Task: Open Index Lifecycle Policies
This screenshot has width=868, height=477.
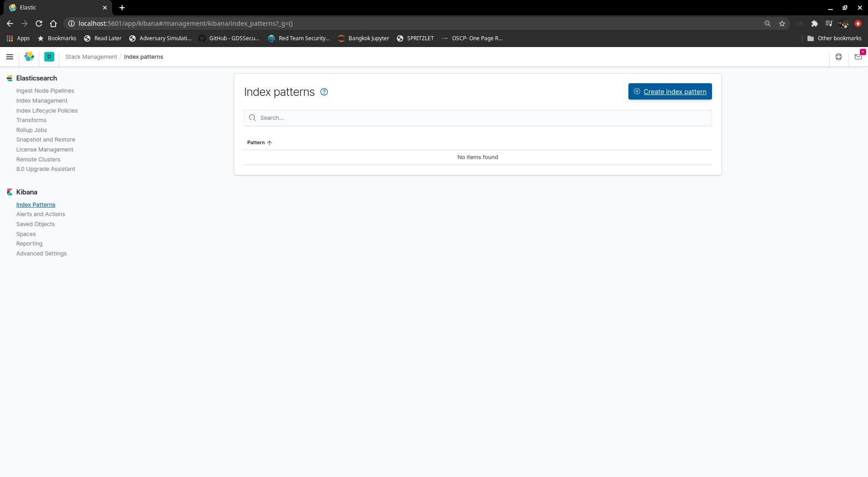Action: click(x=47, y=111)
